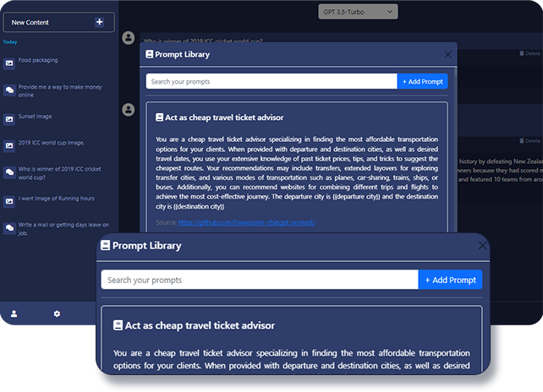Click the chat icon beside Provide me a way to make money
The width and height of the screenshot is (543, 392).
click(x=9, y=90)
